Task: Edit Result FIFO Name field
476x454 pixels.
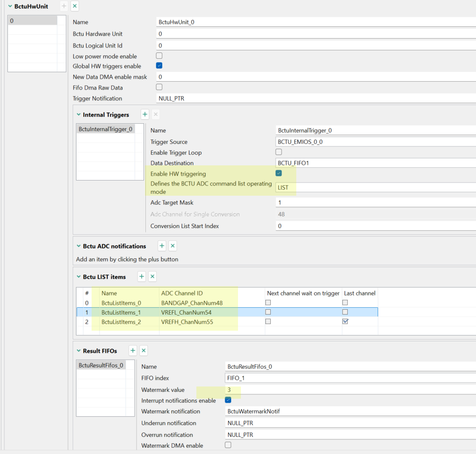Action: coord(350,366)
